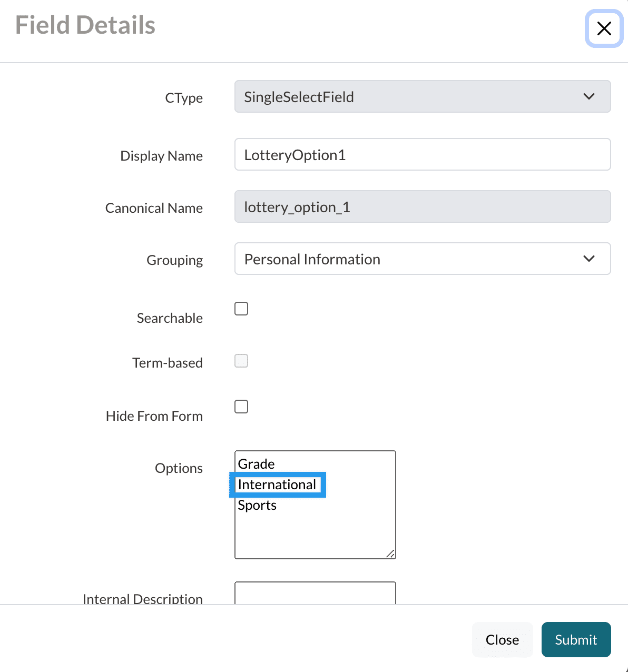This screenshot has width=628, height=672.
Task: Click the Field Details heading
Action: click(85, 25)
